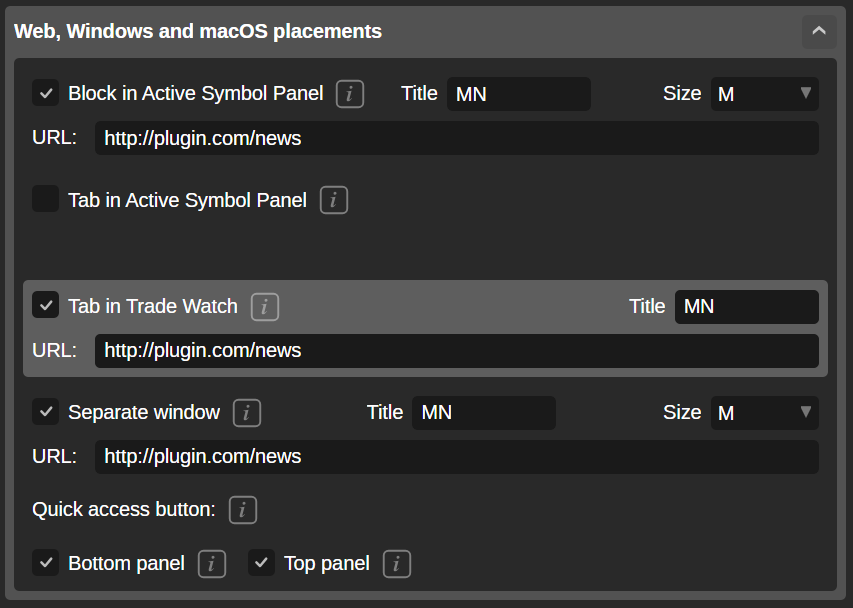Screen dimensions: 853x608
Task: Disable Tab in Trade Watch
Action: [45, 305]
